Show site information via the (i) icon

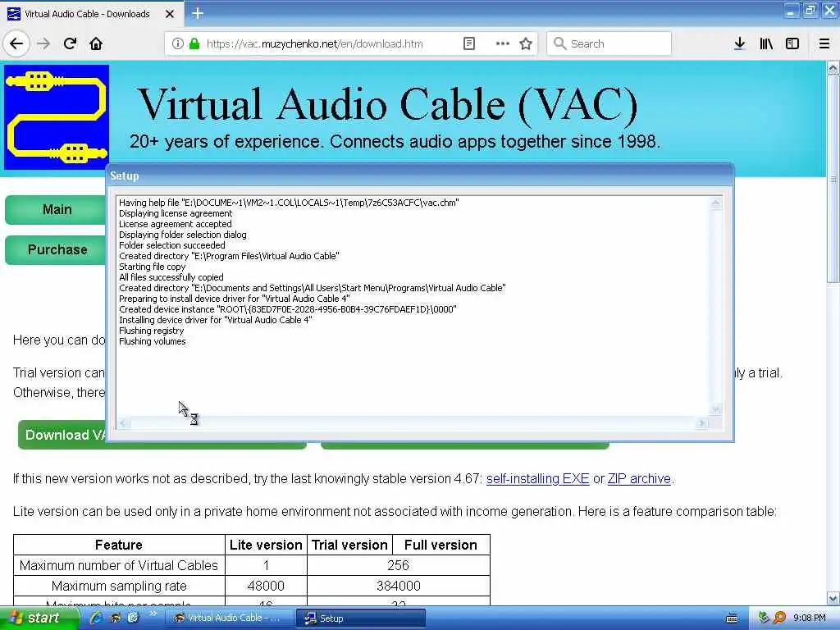click(177, 43)
